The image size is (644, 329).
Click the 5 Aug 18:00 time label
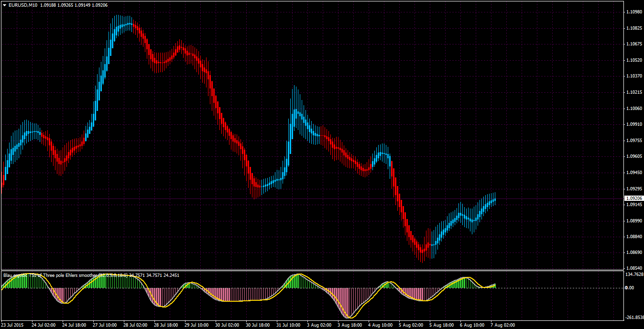pyautogui.click(x=441, y=325)
